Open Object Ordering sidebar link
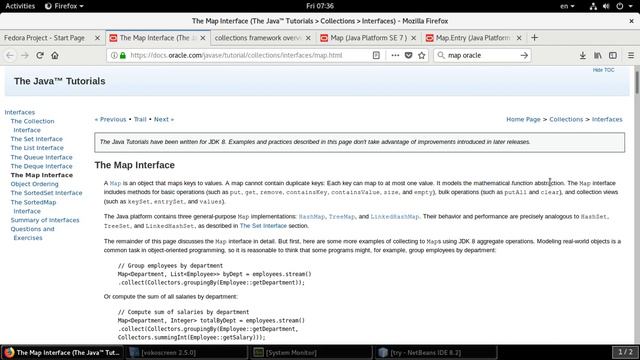Screen dimensions: 640x360 (34, 184)
